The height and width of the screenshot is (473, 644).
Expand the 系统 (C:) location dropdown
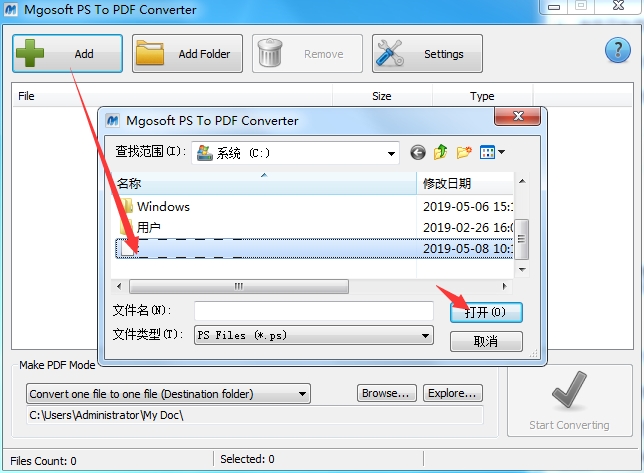[x=391, y=154]
